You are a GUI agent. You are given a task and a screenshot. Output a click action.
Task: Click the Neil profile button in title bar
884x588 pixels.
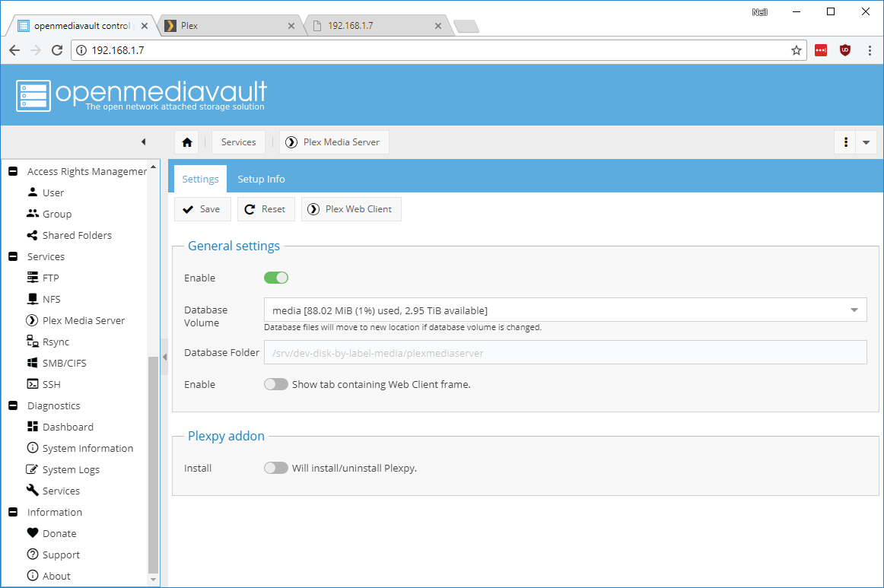click(759, 12)
